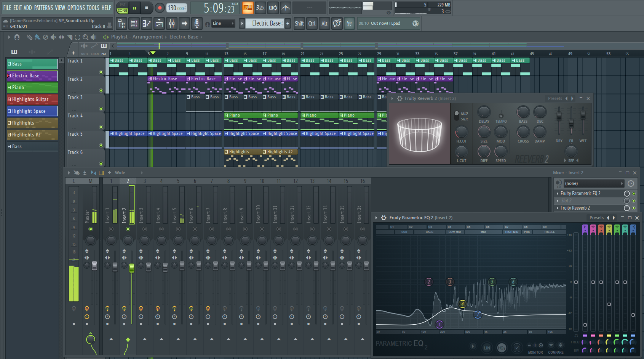The width and height of the screenshot is (644, 359).
Task: Toggle Track 4 mute LED in playlist
Action: pos(101,127)
